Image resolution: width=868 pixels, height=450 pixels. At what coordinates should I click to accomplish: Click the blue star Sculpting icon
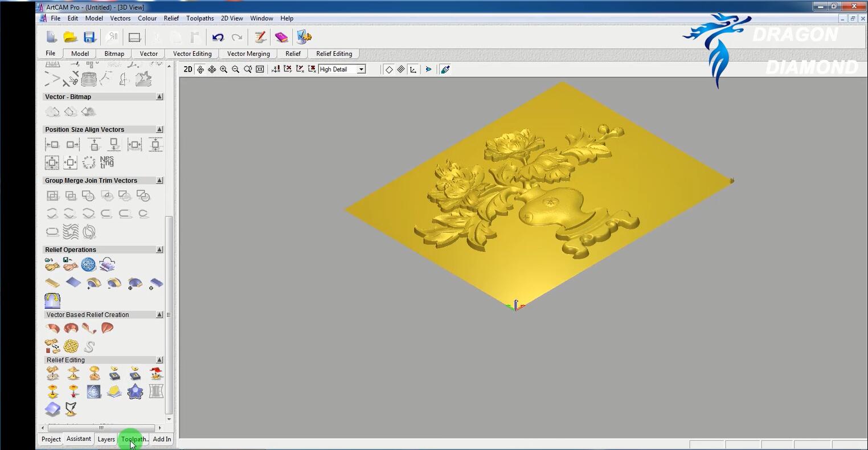click(x=135, y=391)
